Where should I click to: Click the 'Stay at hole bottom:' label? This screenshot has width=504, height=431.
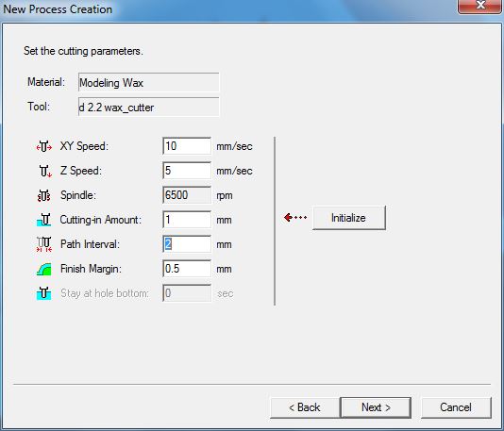click(x=105, y=293)
